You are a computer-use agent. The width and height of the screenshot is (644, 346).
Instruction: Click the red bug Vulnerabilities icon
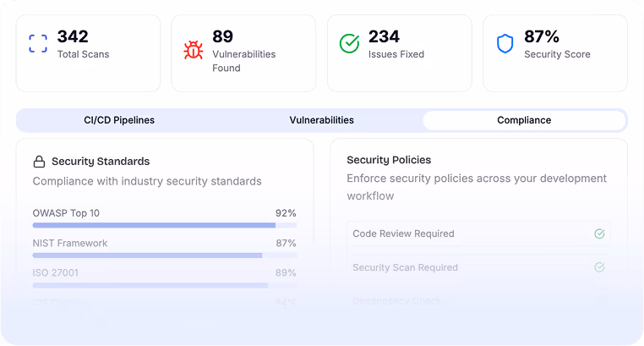(x=194, y=50)
